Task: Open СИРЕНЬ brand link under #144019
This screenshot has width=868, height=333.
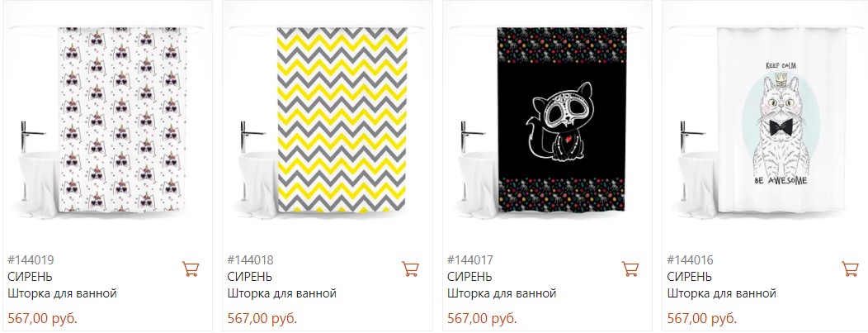Action: coord(30,277)
